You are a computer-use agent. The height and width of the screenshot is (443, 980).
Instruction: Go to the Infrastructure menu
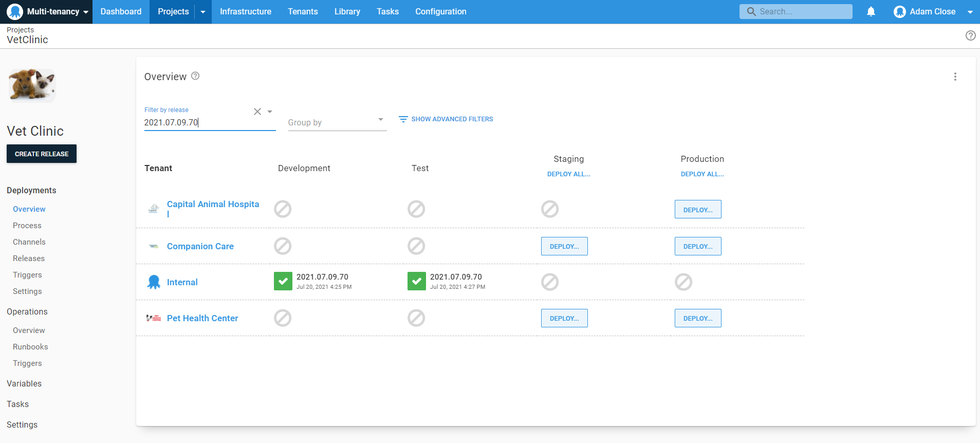tap(245, 11)
